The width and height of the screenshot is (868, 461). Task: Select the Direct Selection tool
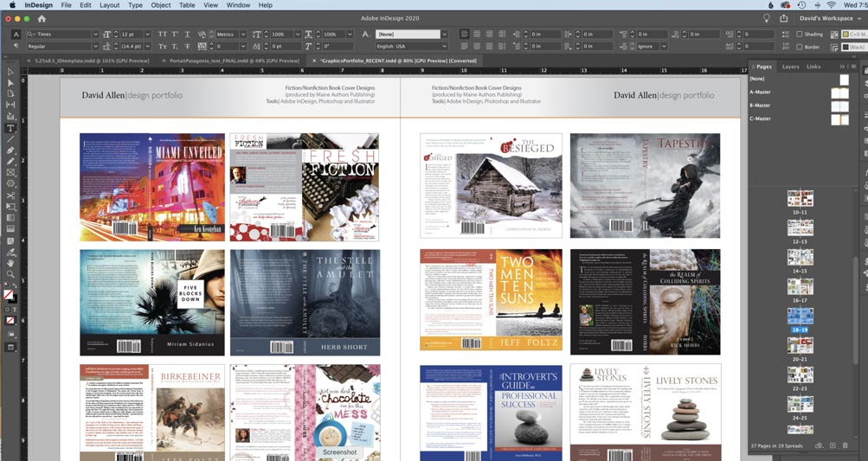pos(10,83)
